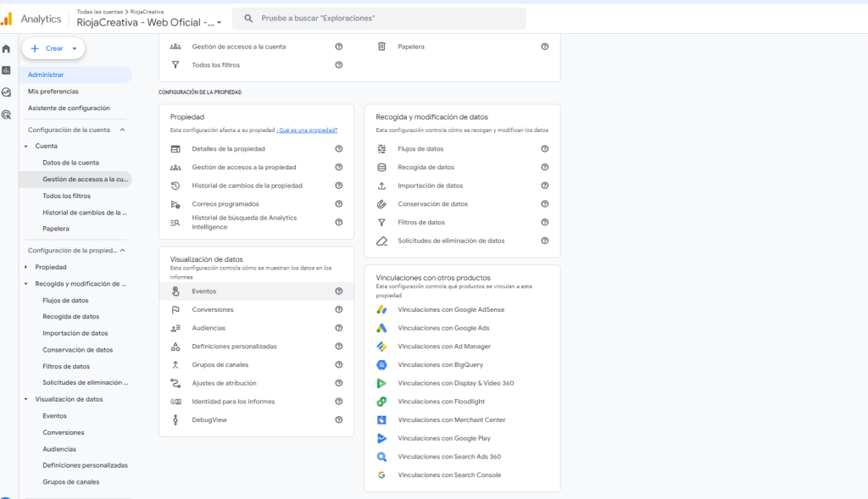Select Administrar in the sidebar
The image size is (868, 499).
[x=75, y=75]
